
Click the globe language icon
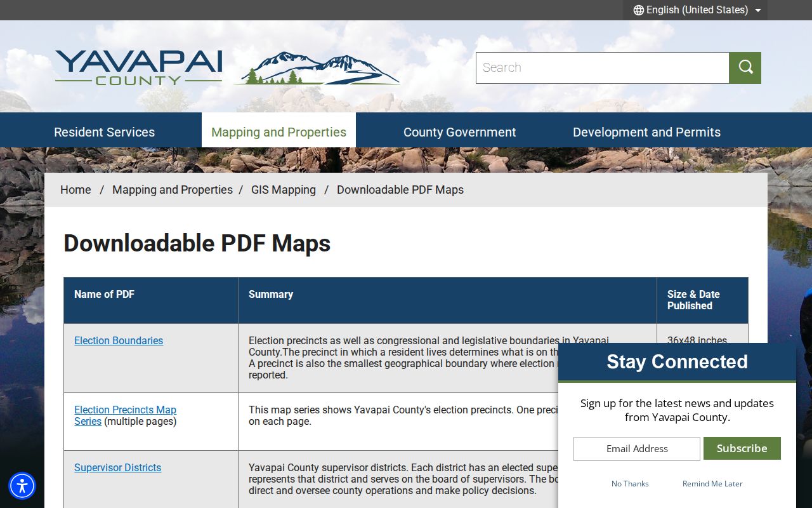coord(639,10)
